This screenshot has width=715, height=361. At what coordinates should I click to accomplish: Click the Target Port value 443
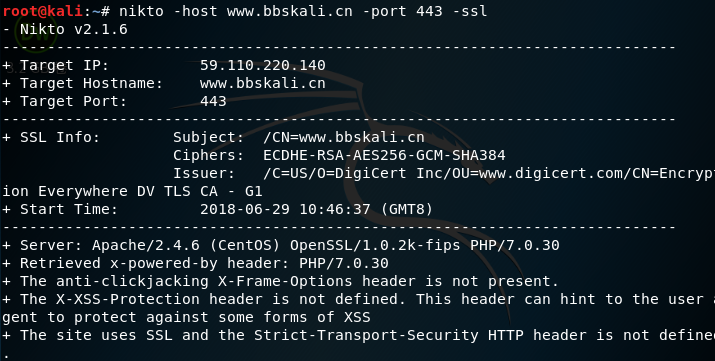point(213,101)
